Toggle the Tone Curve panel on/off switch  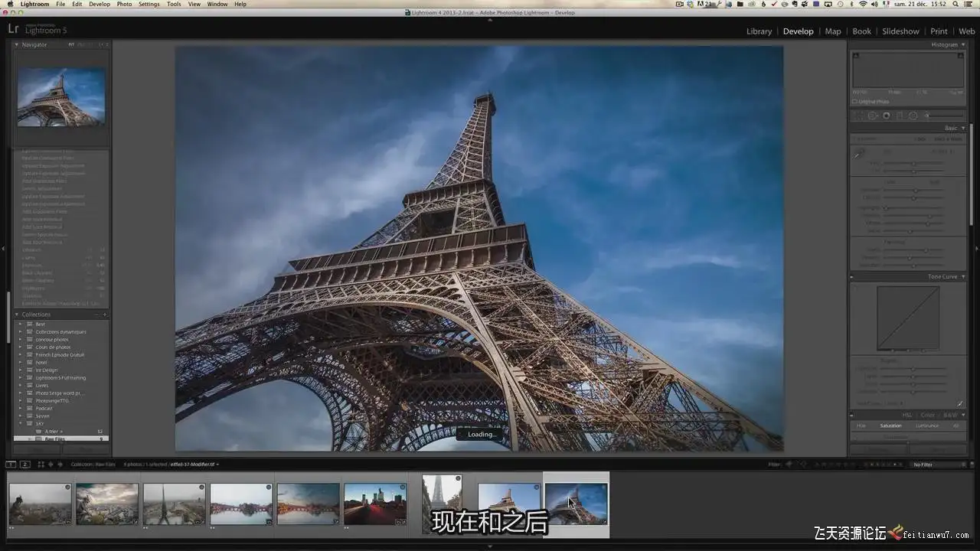(x=853, y=276)
